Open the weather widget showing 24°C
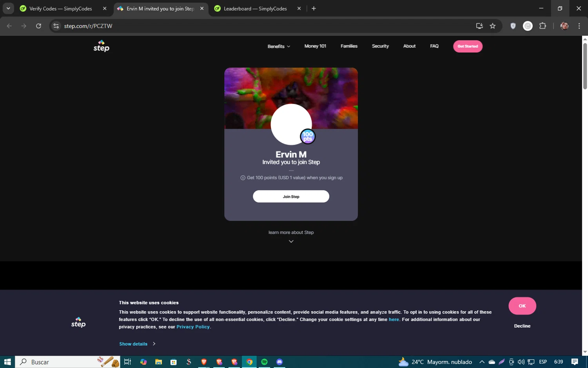The width and height of the screenshot is (588, 368). tap(435, 362)
